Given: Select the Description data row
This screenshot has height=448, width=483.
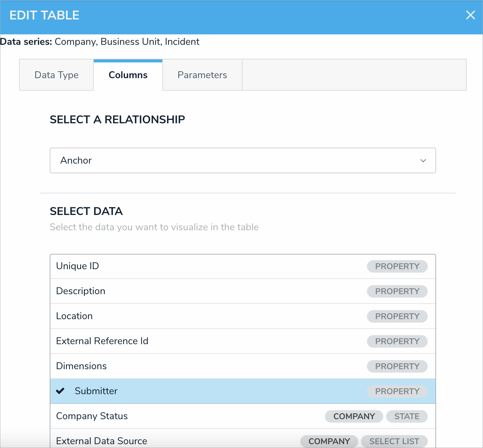Looking at the screenshot, I should [208, 291].
